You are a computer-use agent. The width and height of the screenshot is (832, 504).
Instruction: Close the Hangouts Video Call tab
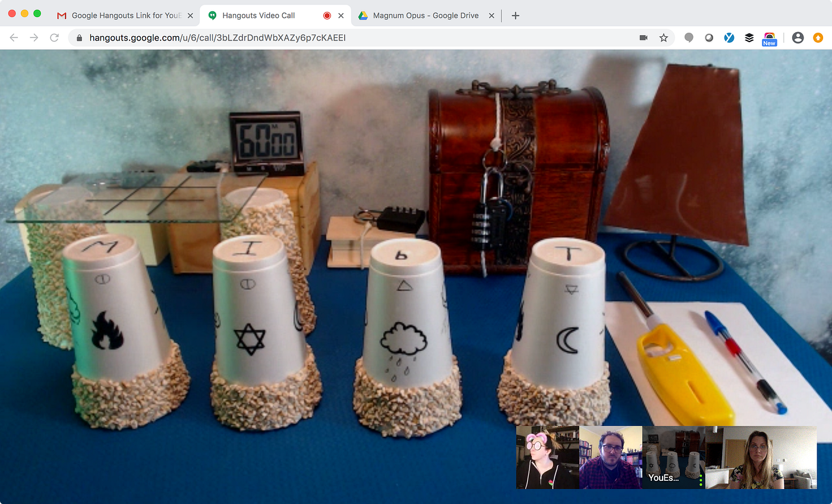[x=341, y=15]
